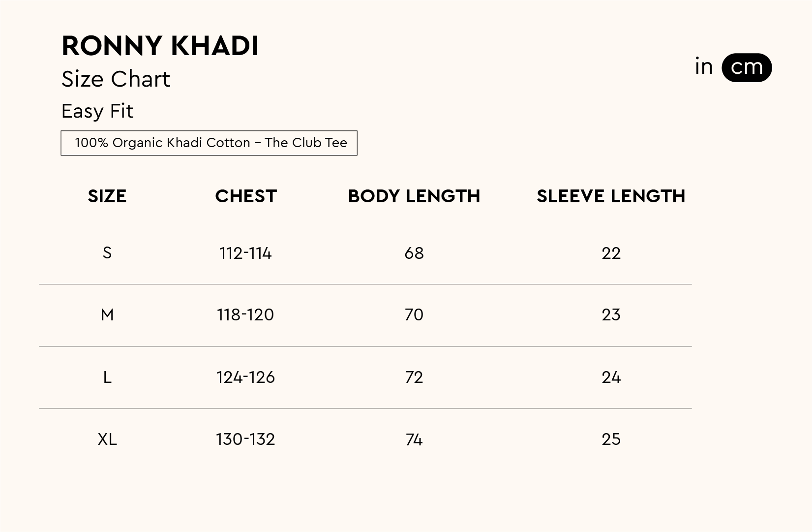
Task: Click the Size Chart heading
Action: pyautogui.click(x=116, y=79)
